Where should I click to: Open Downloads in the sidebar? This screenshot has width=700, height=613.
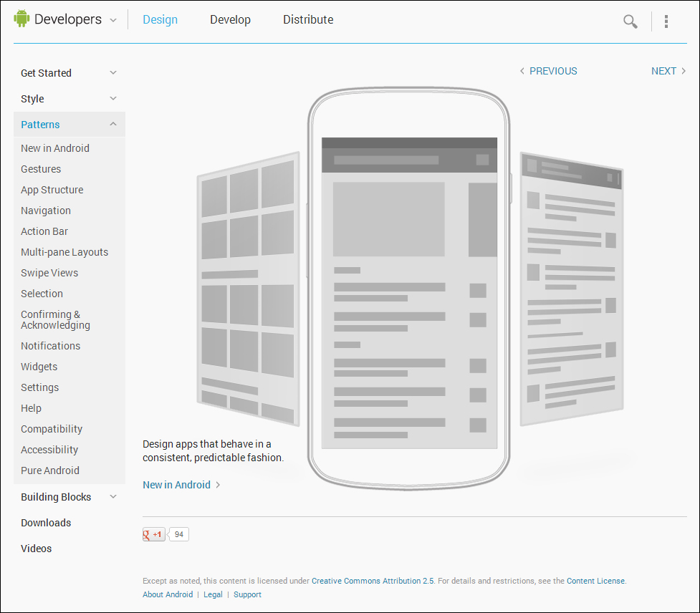pos(46,523)
